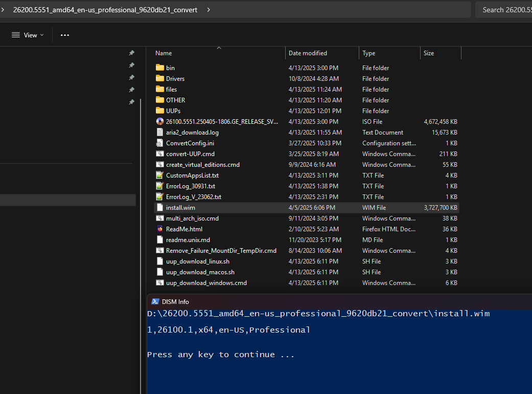The width and height of the screenshot is (532, 394).
Task: Click the install.wim path line in console
Action: click(x=318, y=314)
